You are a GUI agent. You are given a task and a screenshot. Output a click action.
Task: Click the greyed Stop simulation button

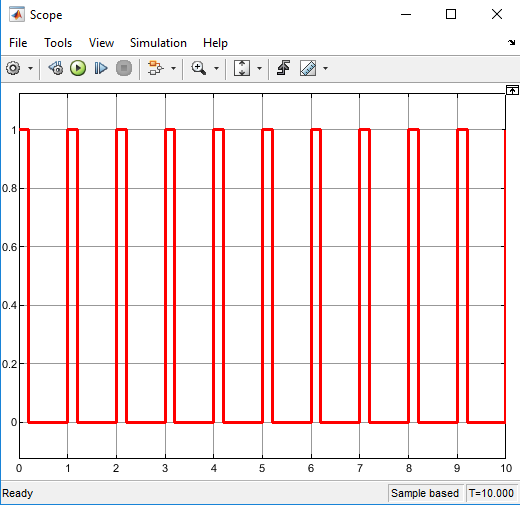[124, 68]
